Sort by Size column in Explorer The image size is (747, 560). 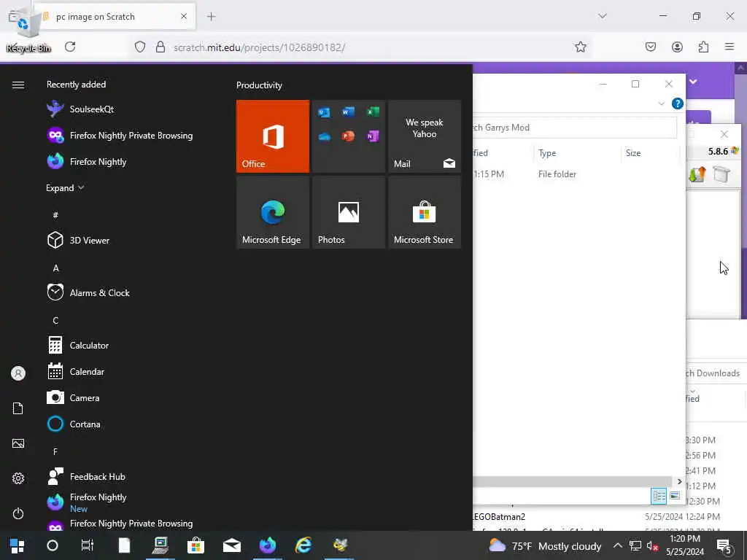point(633,153)
